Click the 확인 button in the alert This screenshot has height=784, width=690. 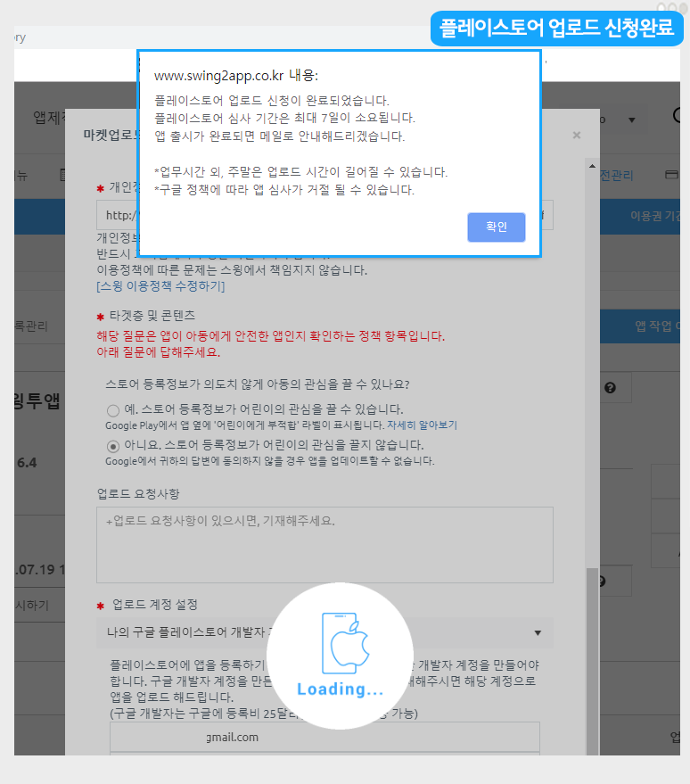coord(496,227)
